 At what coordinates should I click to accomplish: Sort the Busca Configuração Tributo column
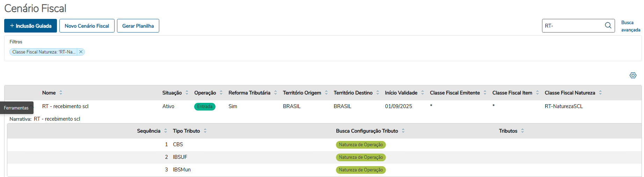pos(403,131)
